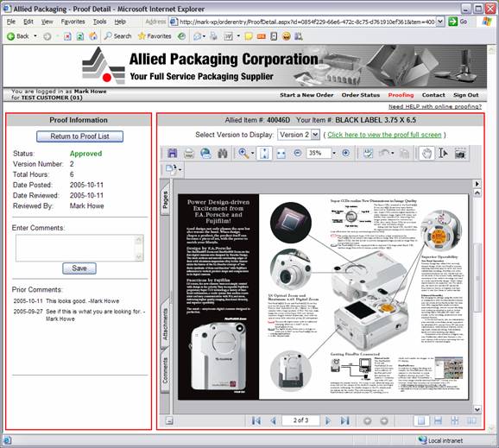Go to the next PDF page
Screen dimensions: 499x448
point(328,420)
